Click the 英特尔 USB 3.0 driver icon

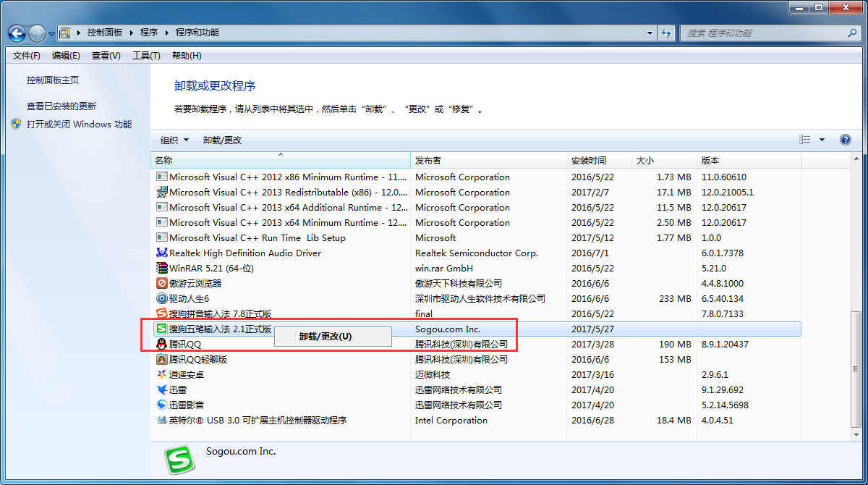point(162,420)
